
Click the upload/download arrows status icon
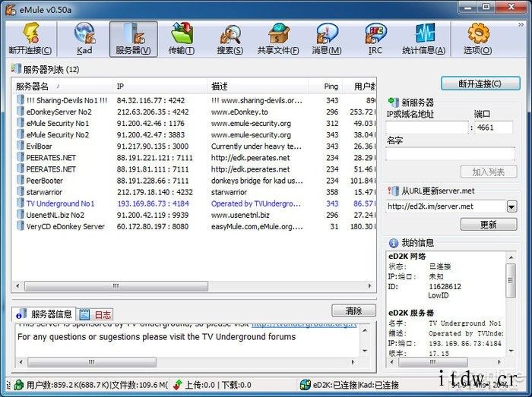coord(178,385)
